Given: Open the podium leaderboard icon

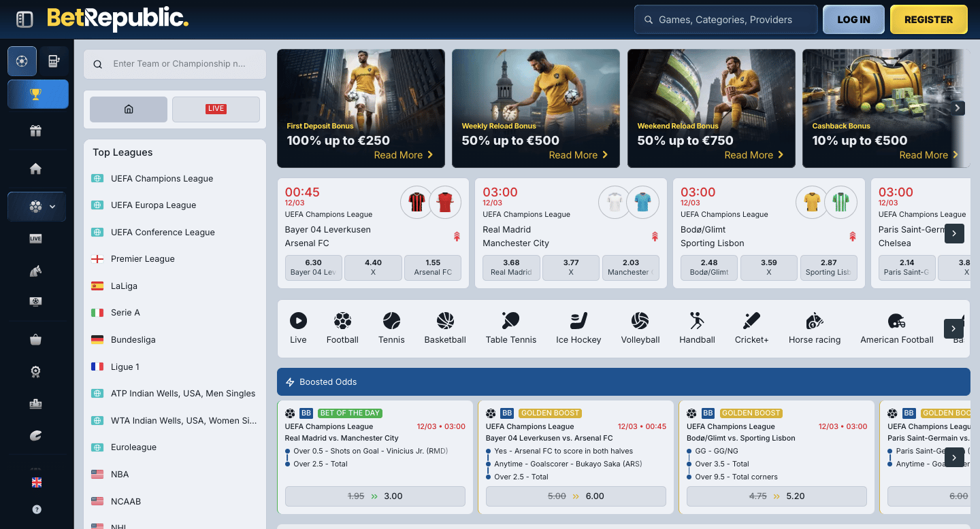Looking at the screenshot, I should tap(36, 404).
